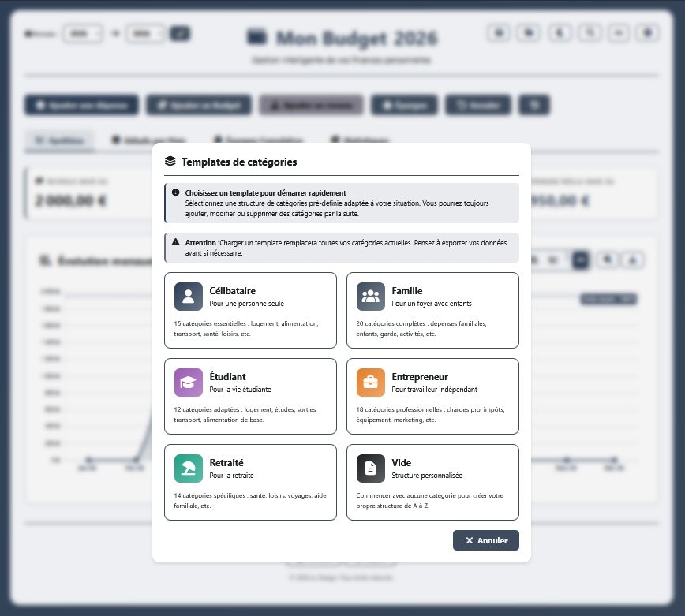Click the Étudiant graduation cap icon

point(189,383)
